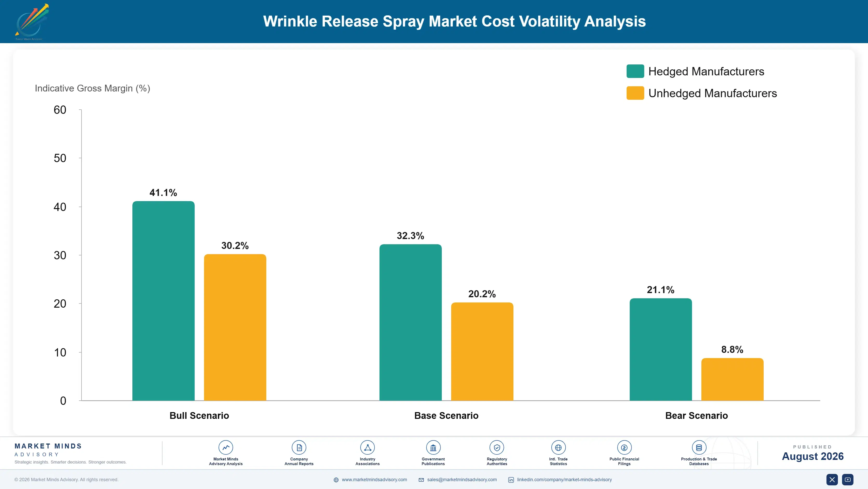Image resolution: width=868 pixels, height=489 pixels.
Task: Click the Base Scenario unhedged bar
Action: point(482,351)
